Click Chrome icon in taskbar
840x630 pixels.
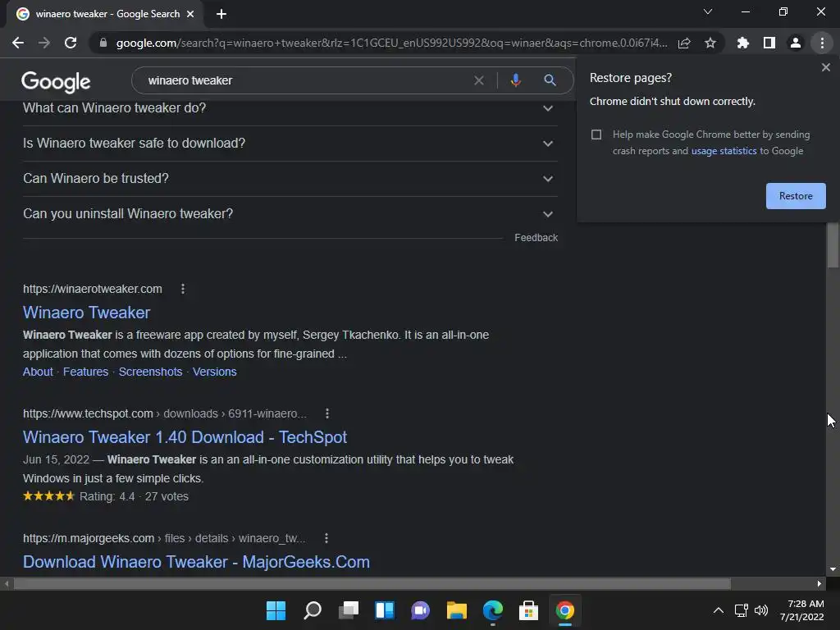(564, 610)
